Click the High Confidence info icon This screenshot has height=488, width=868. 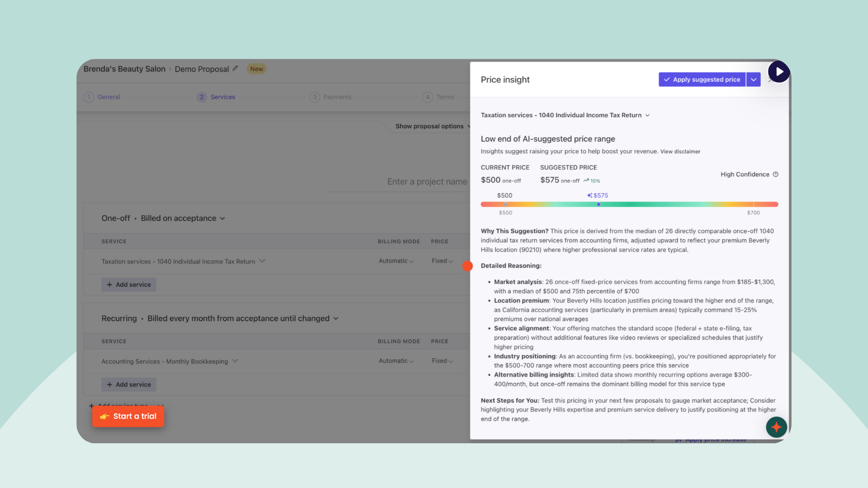775,174
